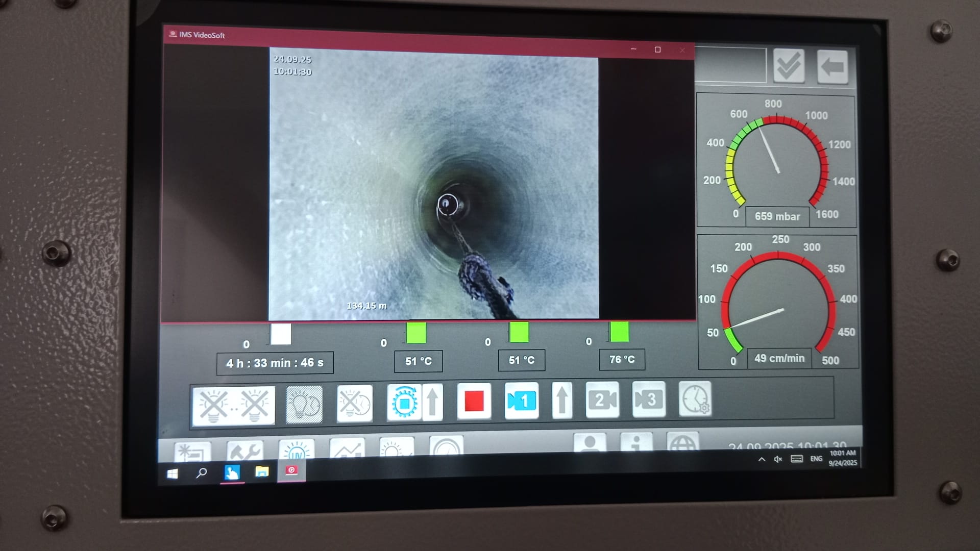The image size is (980, 551).
Task: Open the clock settings icon
Action: tap(695, 398)
